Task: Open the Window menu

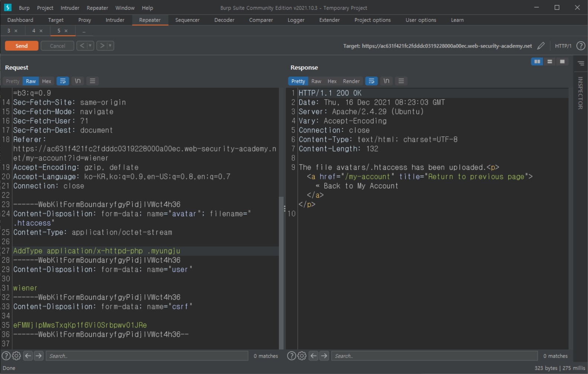Action: tap(125, 8)
